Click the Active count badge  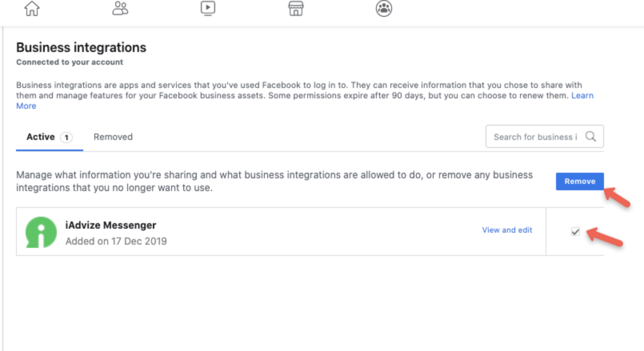click(66, 138)
